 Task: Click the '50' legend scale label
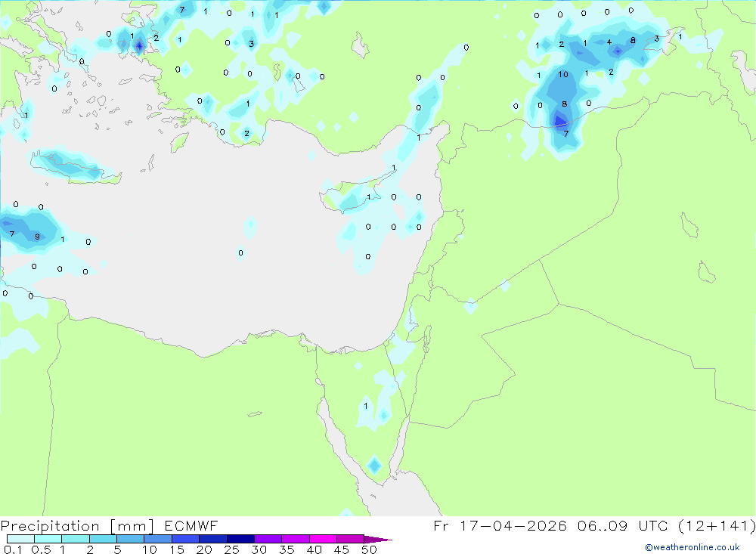coord(370,549)
